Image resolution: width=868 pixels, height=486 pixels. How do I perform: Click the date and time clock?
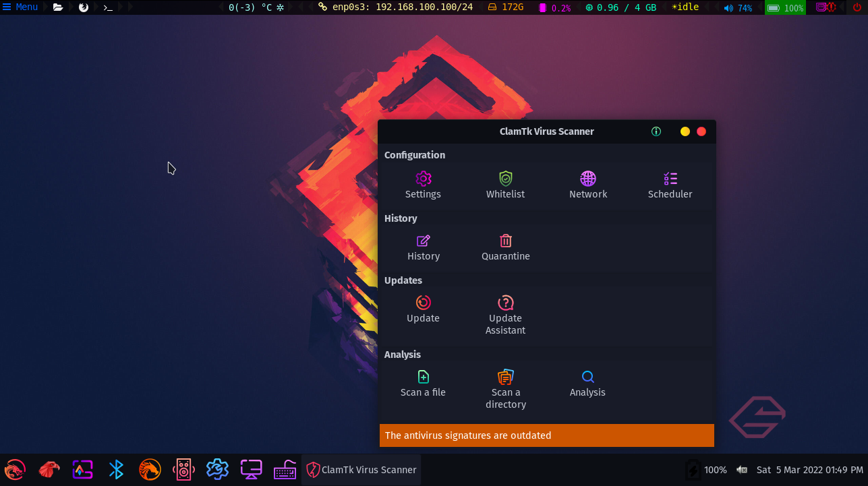pos(809,470)
